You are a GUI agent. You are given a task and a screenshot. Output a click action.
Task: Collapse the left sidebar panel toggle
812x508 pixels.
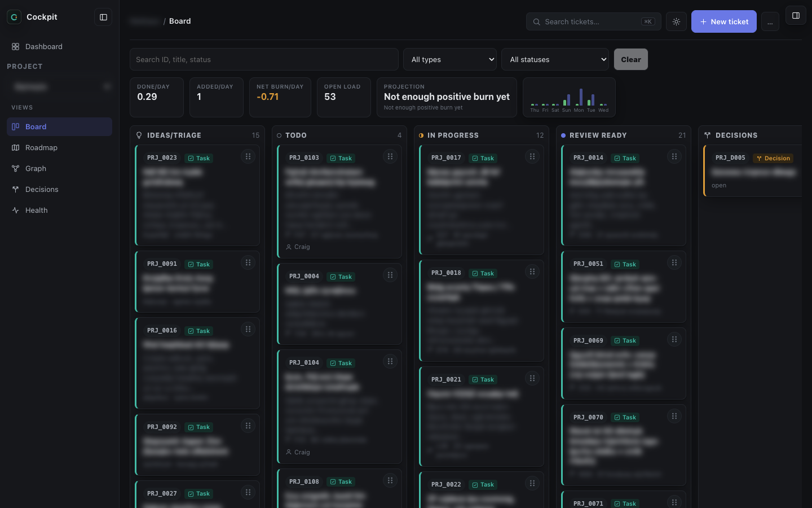pos(103,17)
